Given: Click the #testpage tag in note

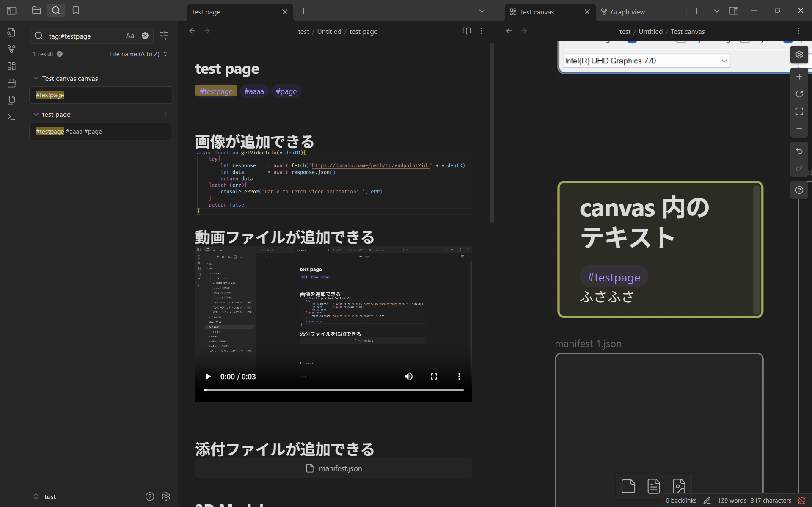Looking at the screenshot, I should (216, 91).
